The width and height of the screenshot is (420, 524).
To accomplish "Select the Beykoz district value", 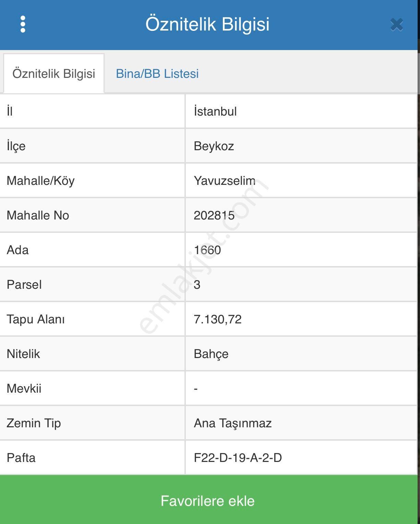I will [x=214, y=146].
